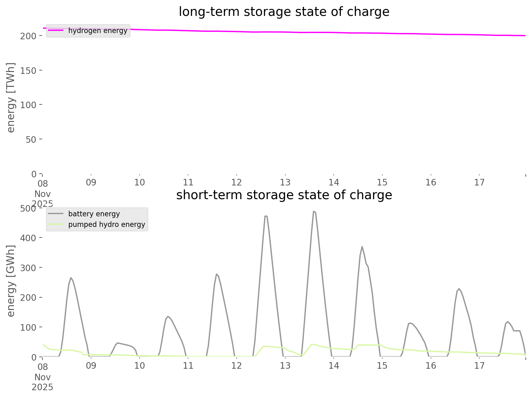The image size is (532, 398).
Task: Click the 'energy [TWh]' y-axis label
Action: click(11, 98)
